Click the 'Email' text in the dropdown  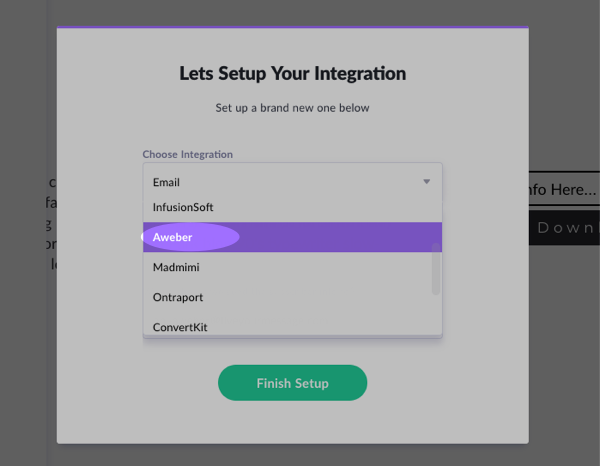coord(166,182)
